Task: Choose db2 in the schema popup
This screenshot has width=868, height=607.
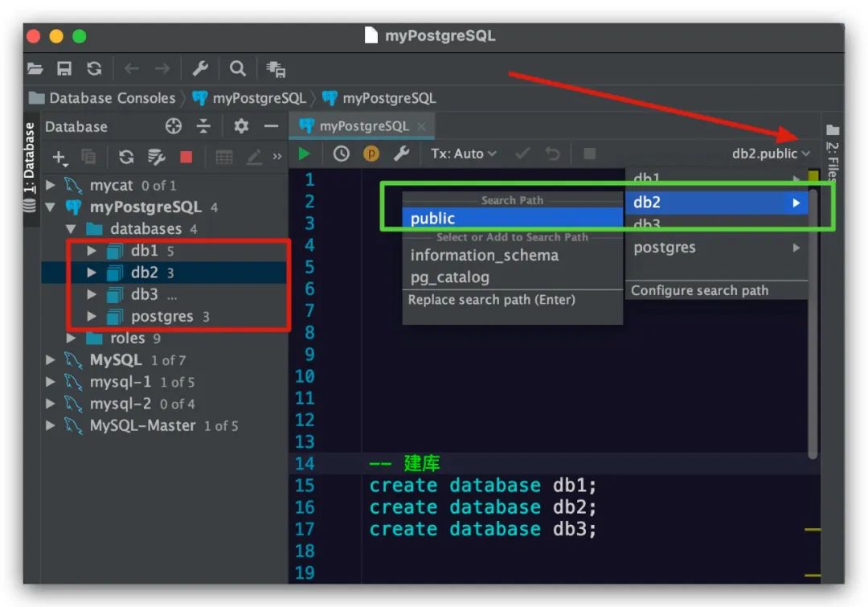Action: pyautogui.click(x=716, y=202)
